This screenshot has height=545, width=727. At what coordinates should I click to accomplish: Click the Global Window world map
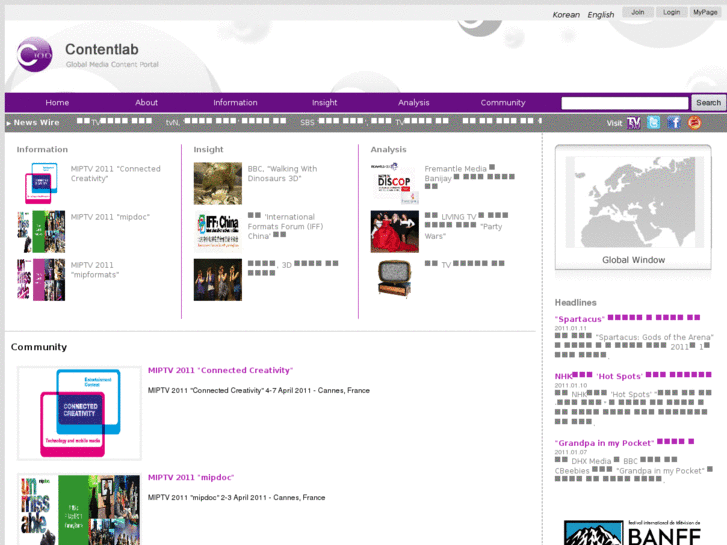[x=633, y=202]
